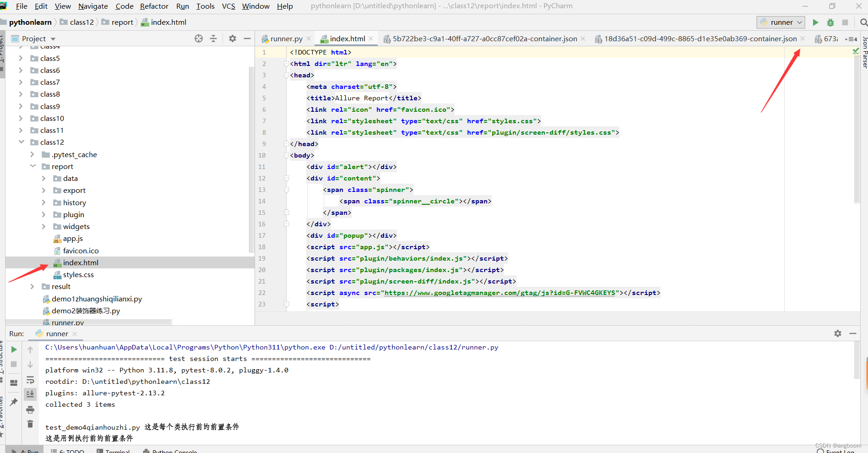The image size is (868, 453).
Task: Select styles.css in project tree
Action: click(78, 274)
